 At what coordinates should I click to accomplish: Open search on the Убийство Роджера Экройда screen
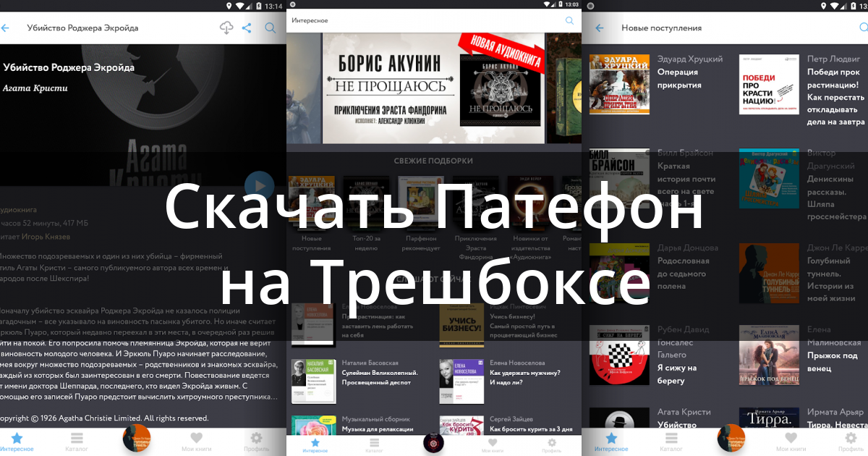[271, 28]
